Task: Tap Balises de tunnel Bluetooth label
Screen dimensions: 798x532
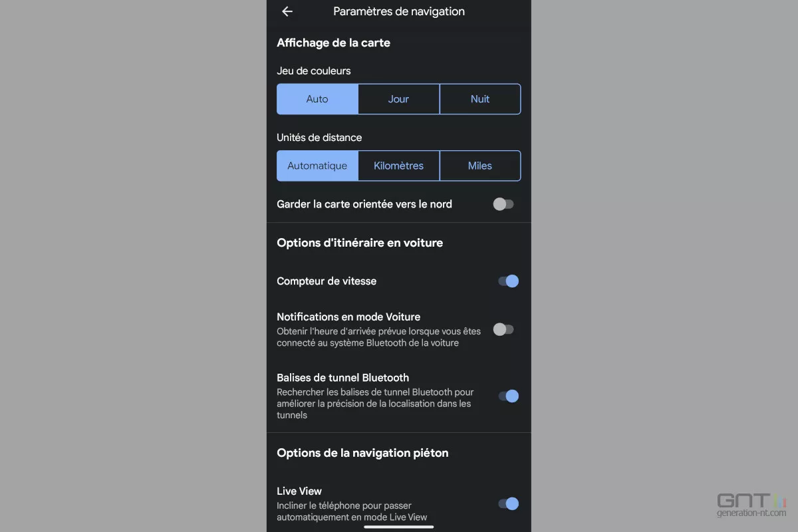Action: pos(342,378)
